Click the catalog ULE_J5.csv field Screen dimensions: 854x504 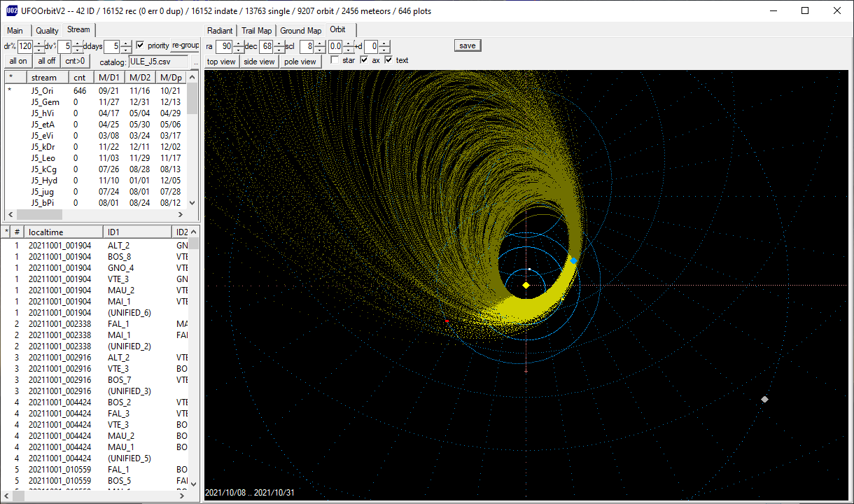click(158, 62)
